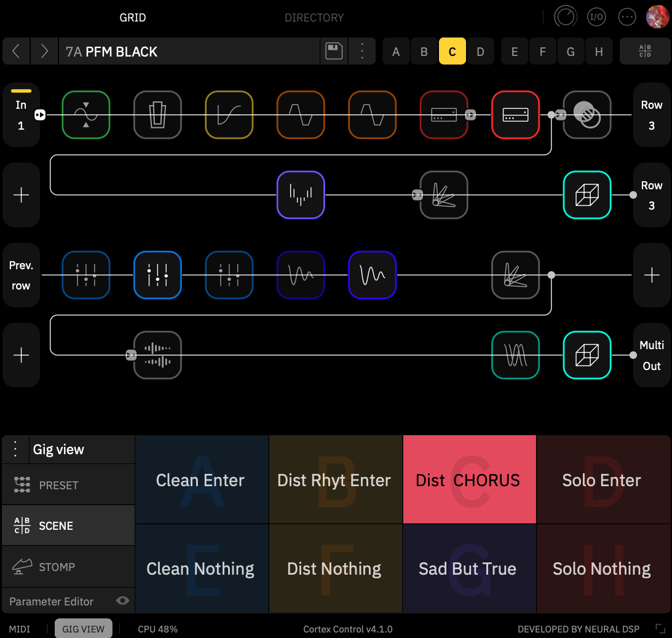Activate Clean Enter scene tile
The image size is (672, 638).
(x=202, y=479)
